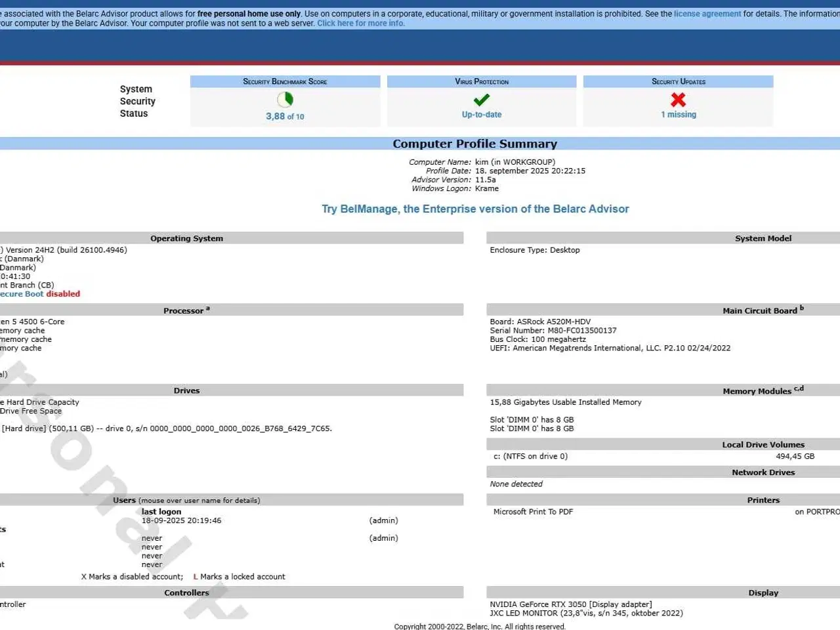The image size is (840, 630).
Task: Follow the 'Click here for more info' link
Action: [x=361, y=23]
